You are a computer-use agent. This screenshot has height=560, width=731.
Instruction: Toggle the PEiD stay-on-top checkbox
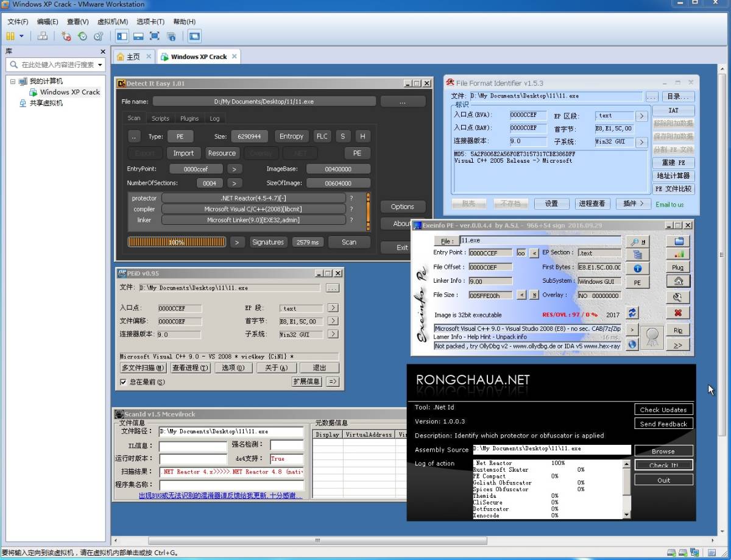pos(124,382)
